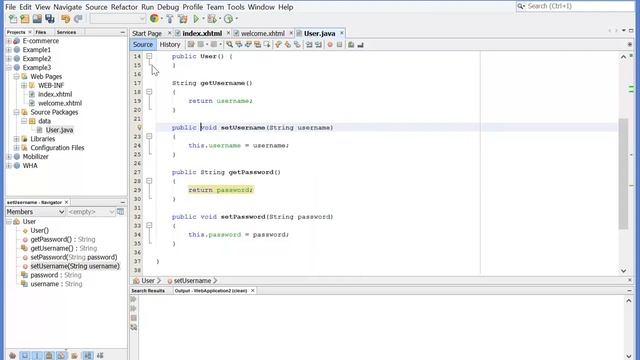Click the Next Bookmark editor icon

[x=288, y=44]
